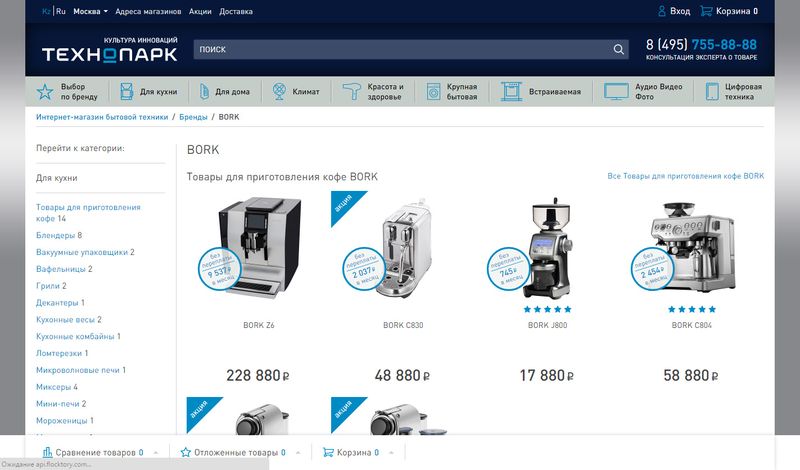The height and width of the screenshot is (470, 800).
Task: Open Декантеры 1 category link
Action: (x=60, y=303)
